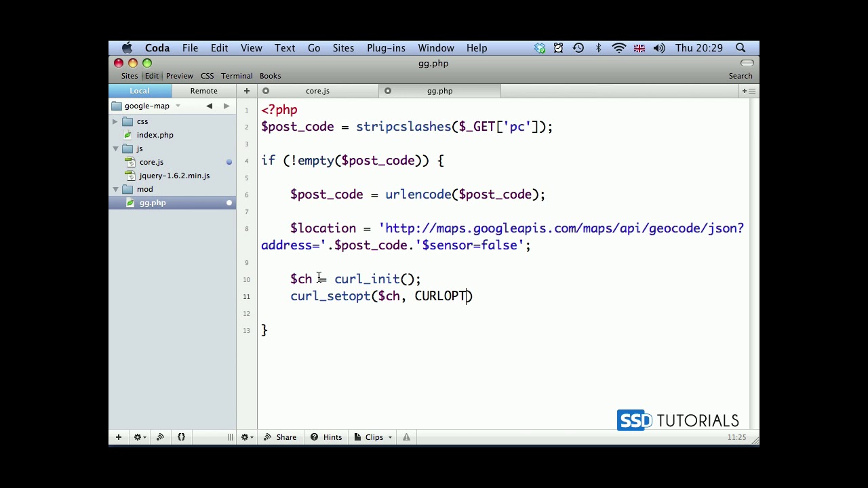Click the sidebar publish broadcast icon
The width and height of the screenshot is (868, 488).
click(160, 437)
